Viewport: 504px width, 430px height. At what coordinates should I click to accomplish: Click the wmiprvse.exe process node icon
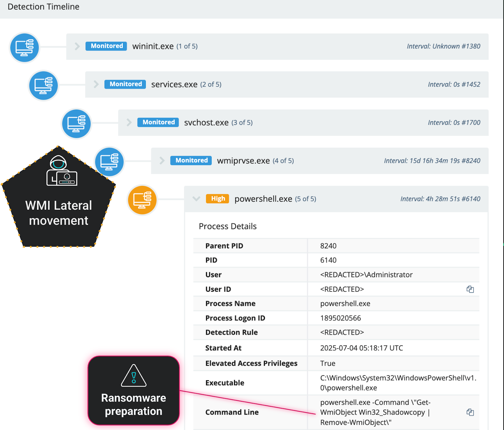[x=110, y=162]
